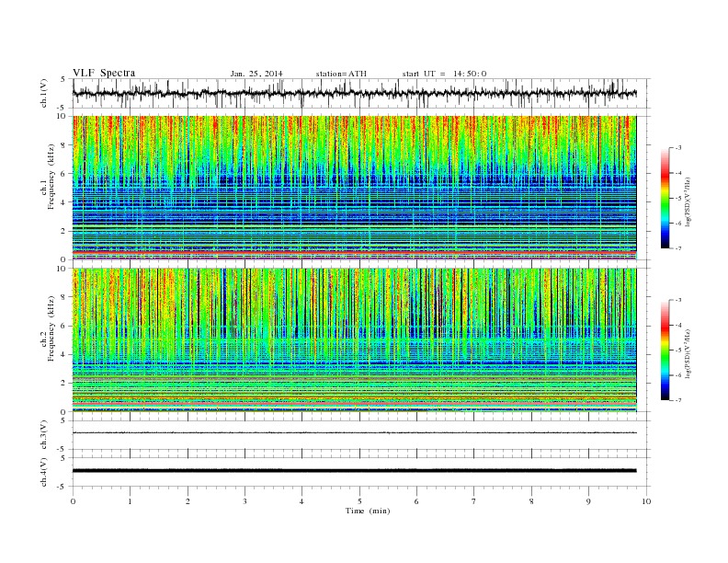Click the "-7" tick on ch.1 colorbar
The height and width of the screenshot is (563, 728).
pos(677,248)
